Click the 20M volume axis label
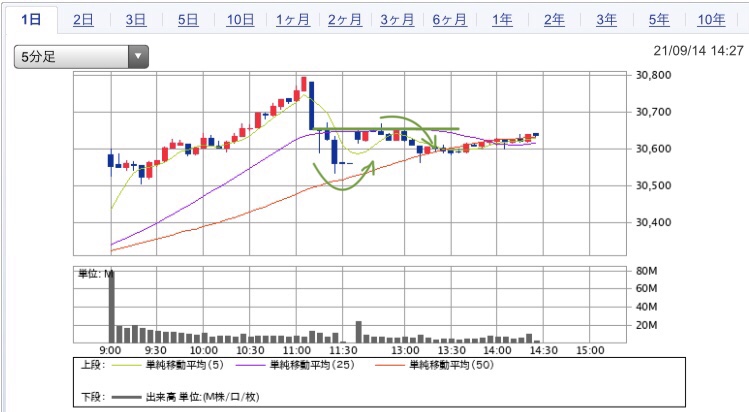Image resolution: width=749 pixels, height=412 pixels. click(x=646, y=325)
